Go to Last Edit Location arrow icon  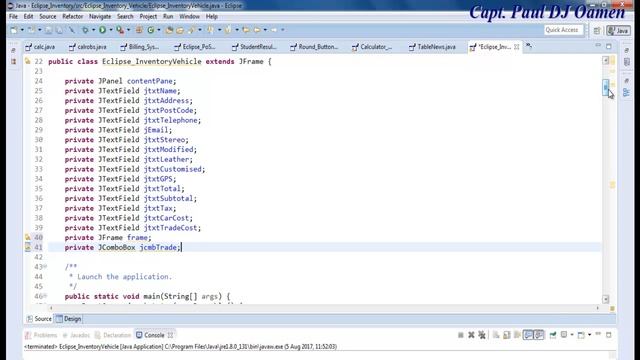point(246,30)
